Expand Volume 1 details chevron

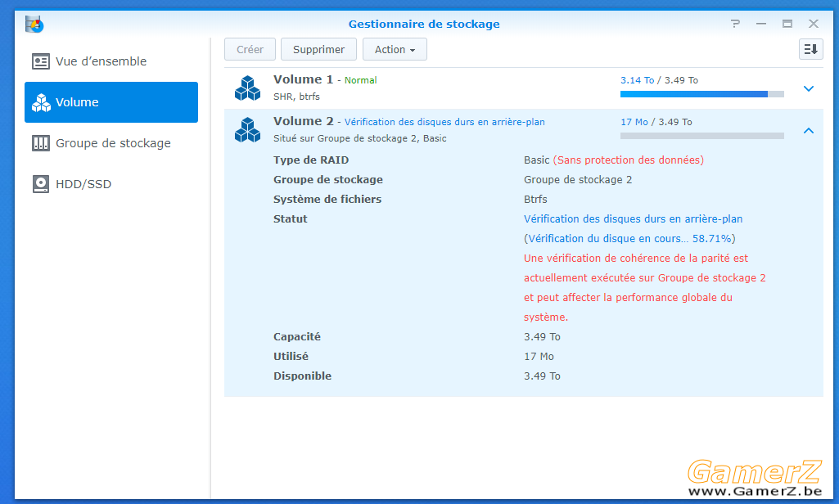(x=809, y=88)
